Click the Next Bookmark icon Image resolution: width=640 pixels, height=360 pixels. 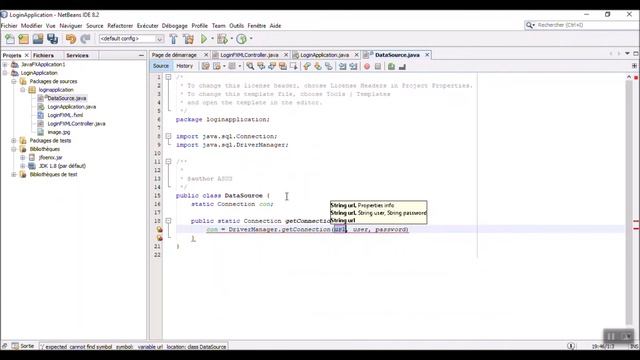pyautogui.click(x=318, y=66)
